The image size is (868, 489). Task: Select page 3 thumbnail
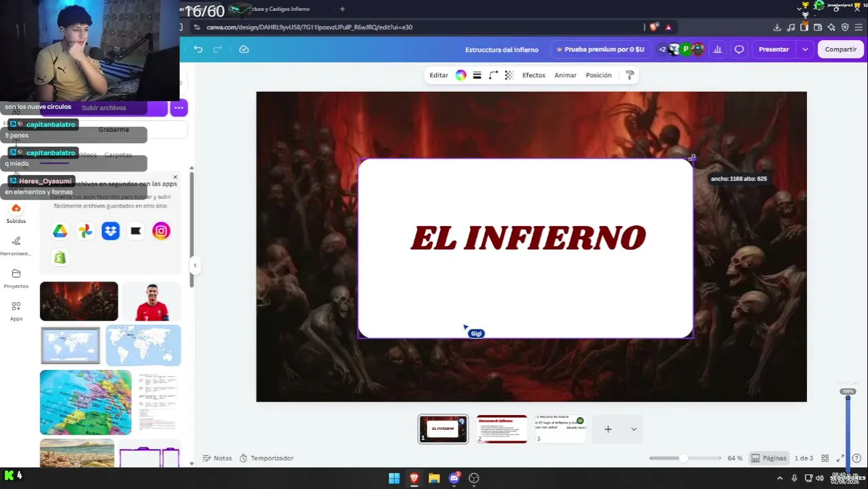click(560, 429)
